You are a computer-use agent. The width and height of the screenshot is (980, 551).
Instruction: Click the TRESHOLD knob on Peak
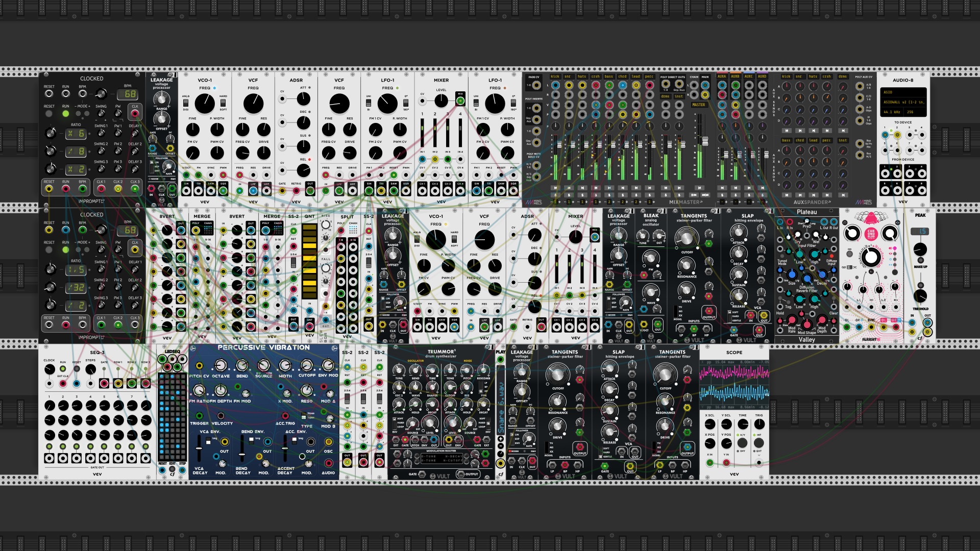[920, 296]
